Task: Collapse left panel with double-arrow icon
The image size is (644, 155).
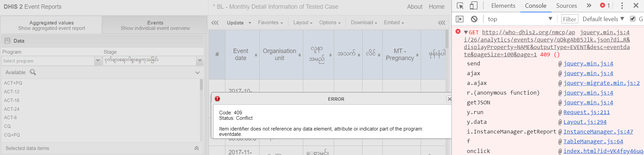Action: [x=215, y=23]
